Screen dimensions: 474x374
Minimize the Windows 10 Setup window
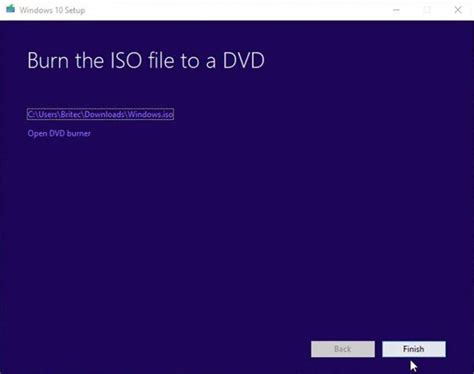[396, 10]
